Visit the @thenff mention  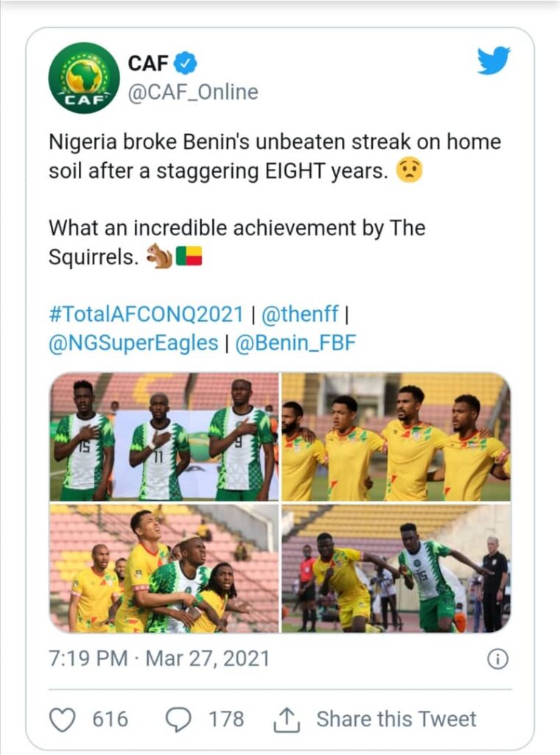(x=300, y=314)
